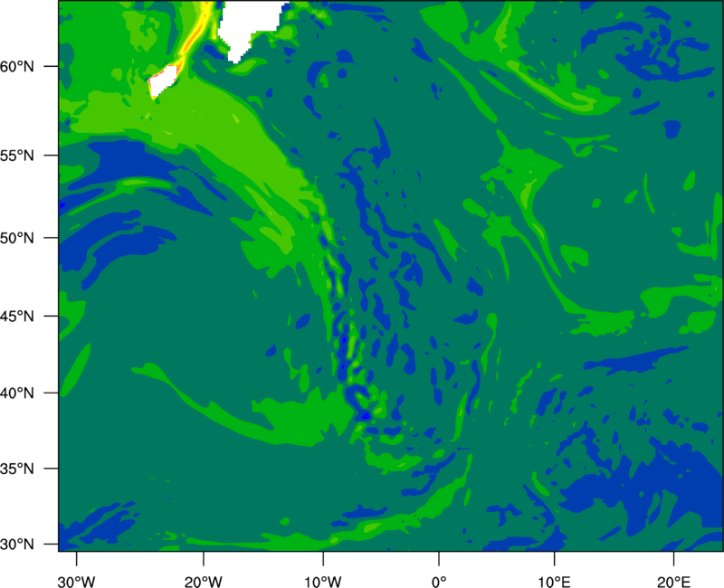Click the 50°N latitude label
The height and width of the screenshot is (588, 724).
click(17, 238)
